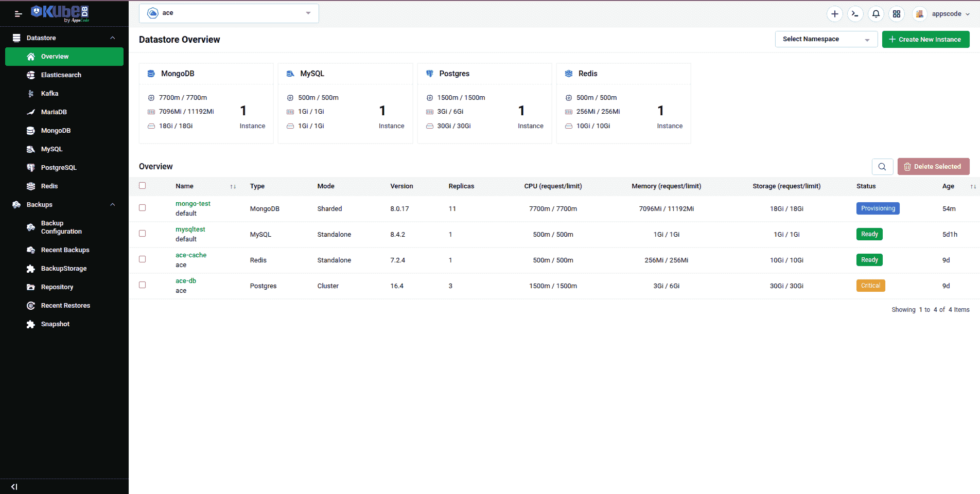Image resolution: width=980 pixels, height=494 pixels.
Task: Click the Snapshot puzzle icon
Action: point(31,324)
